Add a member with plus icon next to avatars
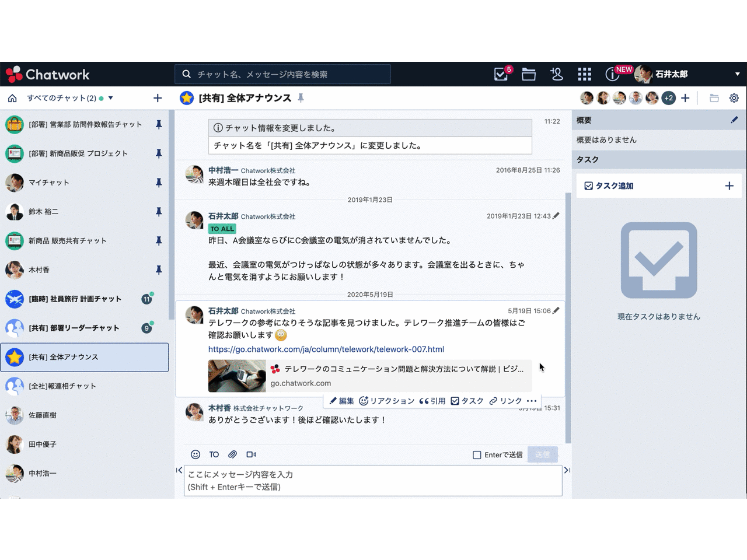 pos(685,98)
